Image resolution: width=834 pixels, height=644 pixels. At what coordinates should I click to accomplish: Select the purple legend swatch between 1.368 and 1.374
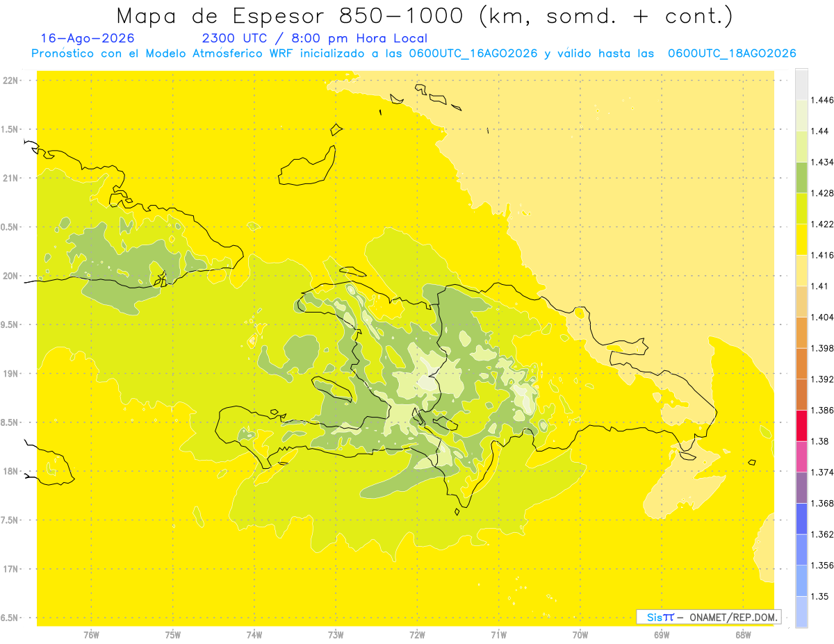click(801, 487)
